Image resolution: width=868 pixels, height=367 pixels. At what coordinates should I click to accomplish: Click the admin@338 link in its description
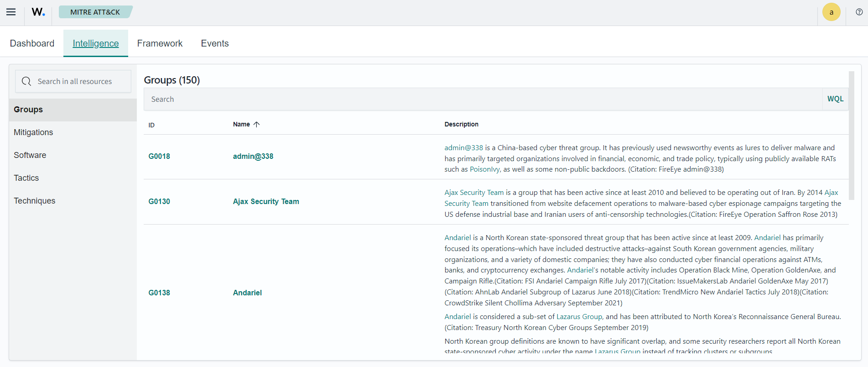[x=463, y=148]
